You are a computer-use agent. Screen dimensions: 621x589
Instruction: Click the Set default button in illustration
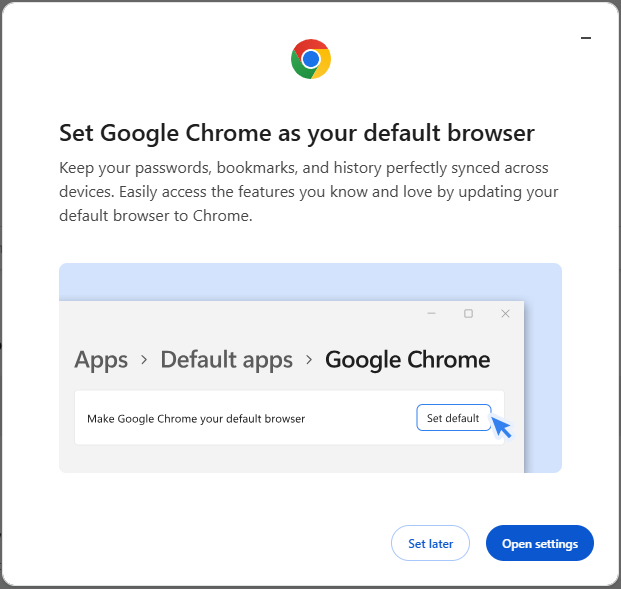pos(453,417)
